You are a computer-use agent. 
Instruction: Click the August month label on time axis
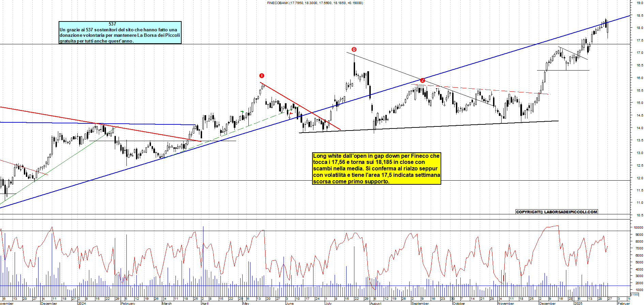(376, 303)
